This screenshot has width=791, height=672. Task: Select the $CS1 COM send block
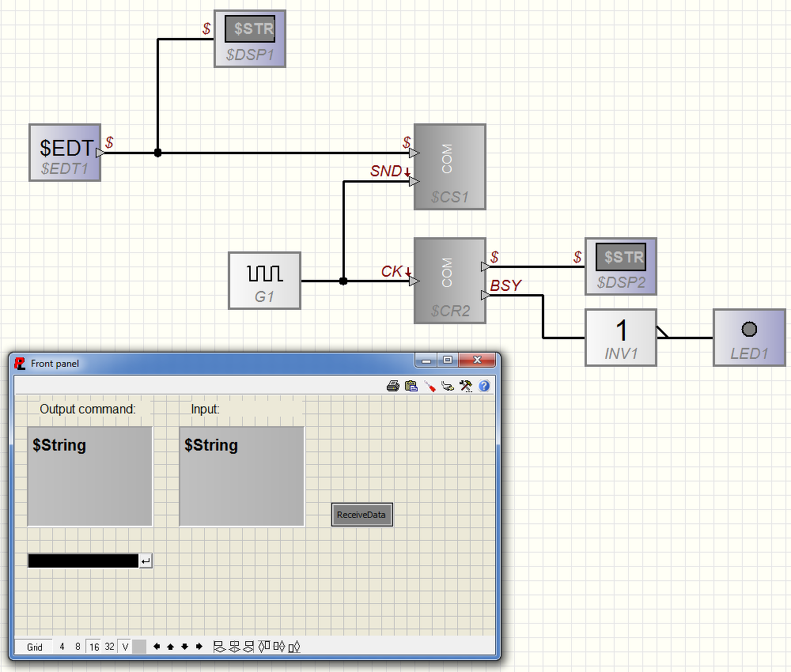click(x=450, y=167)
